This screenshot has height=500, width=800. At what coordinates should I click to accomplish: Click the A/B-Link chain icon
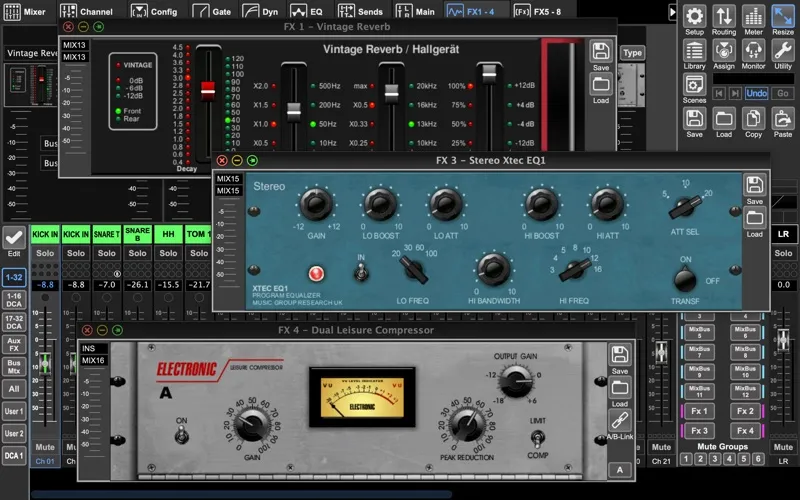619,421
